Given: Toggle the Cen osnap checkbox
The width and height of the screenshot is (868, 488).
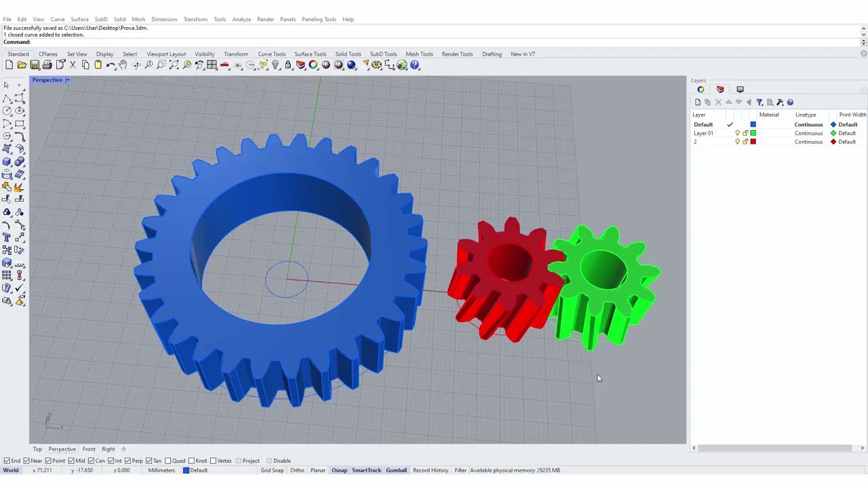Looking at the screenshot, I should point(92,461).
